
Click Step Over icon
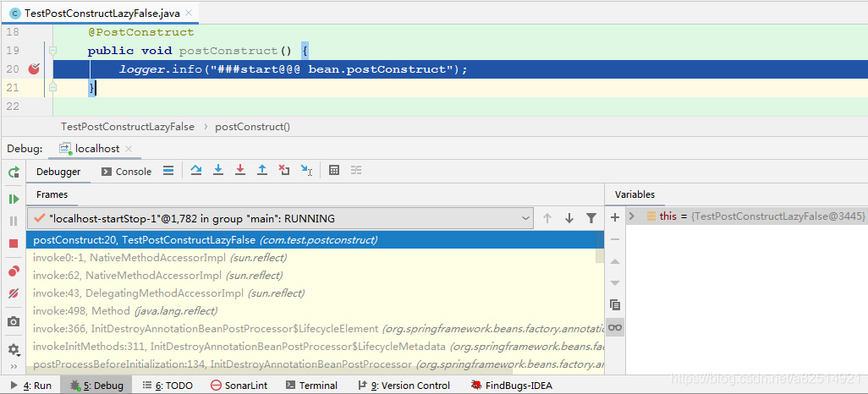[196, 171]
